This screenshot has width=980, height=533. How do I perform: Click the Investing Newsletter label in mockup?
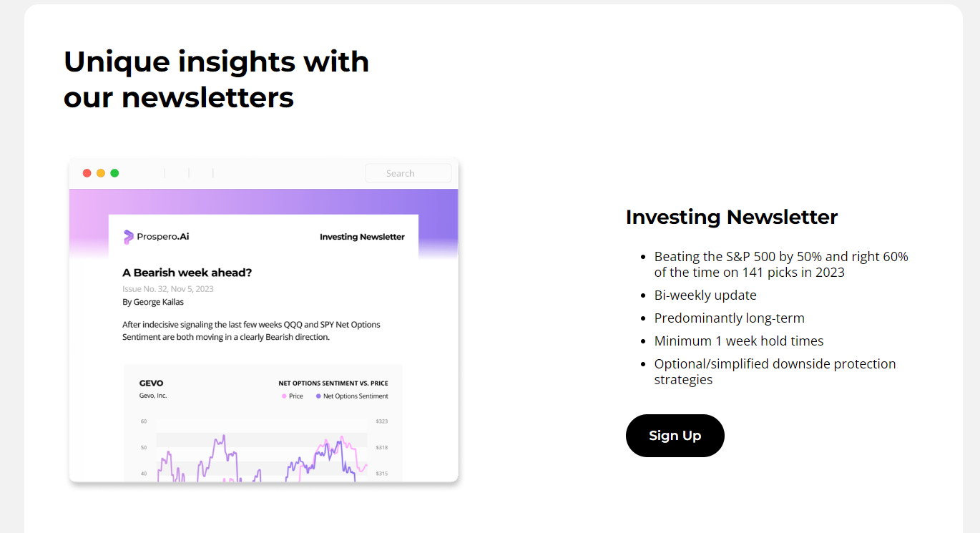coord(362,237)
